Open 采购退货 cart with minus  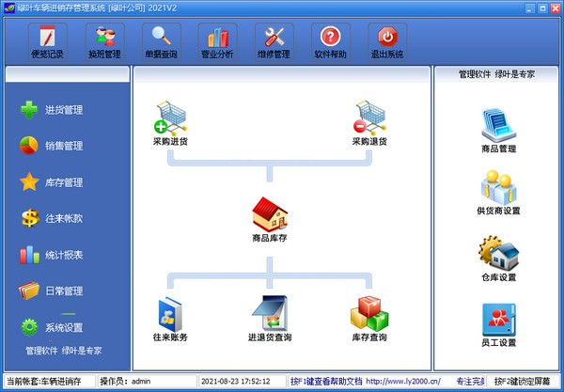369,123
